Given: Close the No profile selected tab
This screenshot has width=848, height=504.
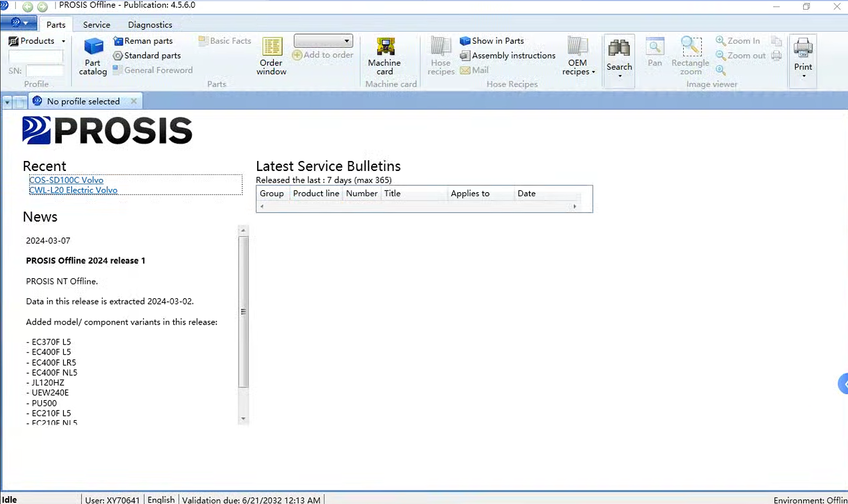Looking at the screenshot, I should click(134, 101).
